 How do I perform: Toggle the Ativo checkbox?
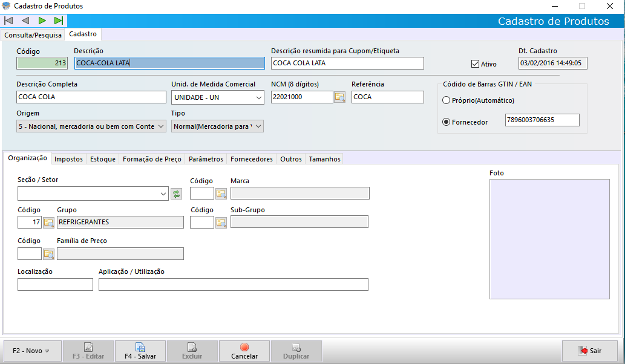(x=475, y=63)
